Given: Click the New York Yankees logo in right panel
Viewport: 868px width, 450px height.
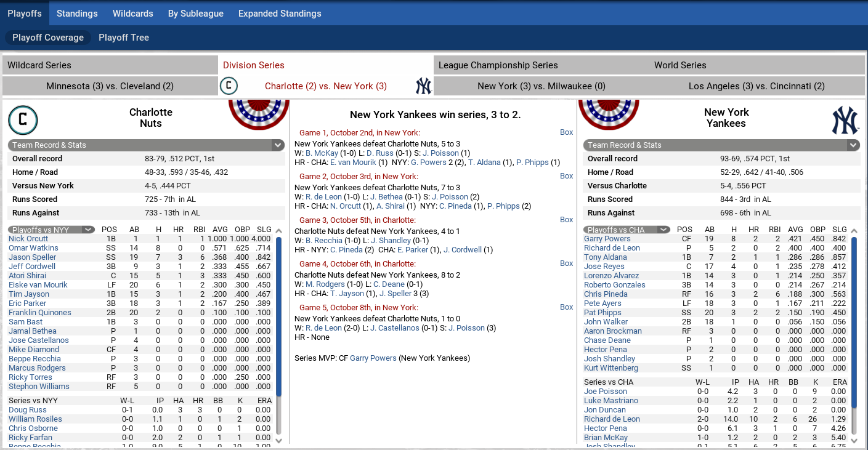Looking at the screenshot, I should [x=845, y=120].
